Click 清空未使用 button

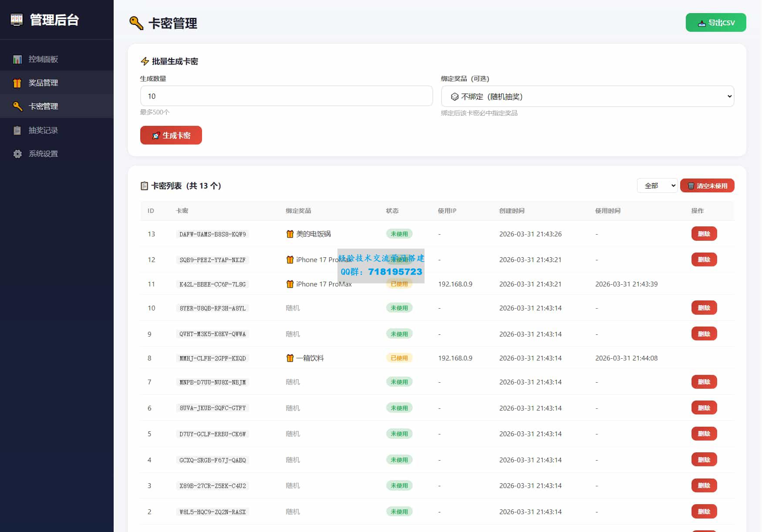click(x=707, y=186)
